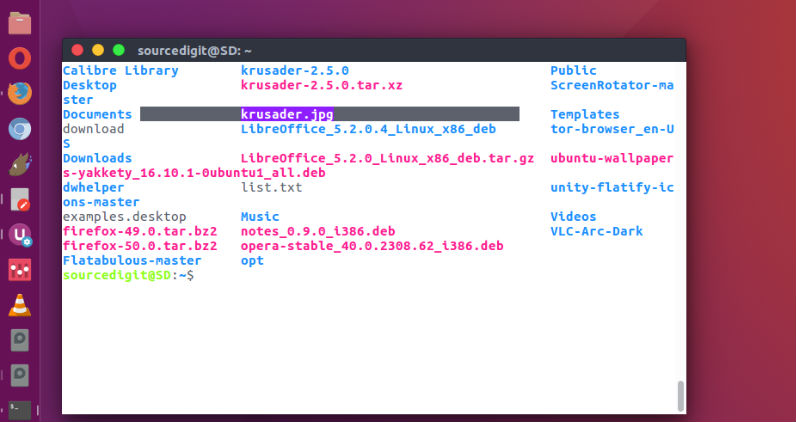Viewport: 796px width, 422px height.
Task: Click the highlighted krusader.jpg file name
Action: [287, 114]
